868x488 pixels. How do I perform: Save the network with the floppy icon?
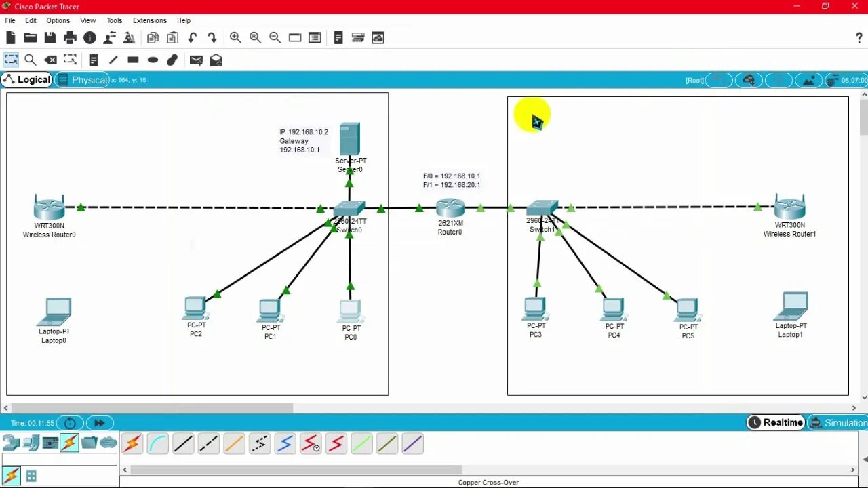point(50,38)
